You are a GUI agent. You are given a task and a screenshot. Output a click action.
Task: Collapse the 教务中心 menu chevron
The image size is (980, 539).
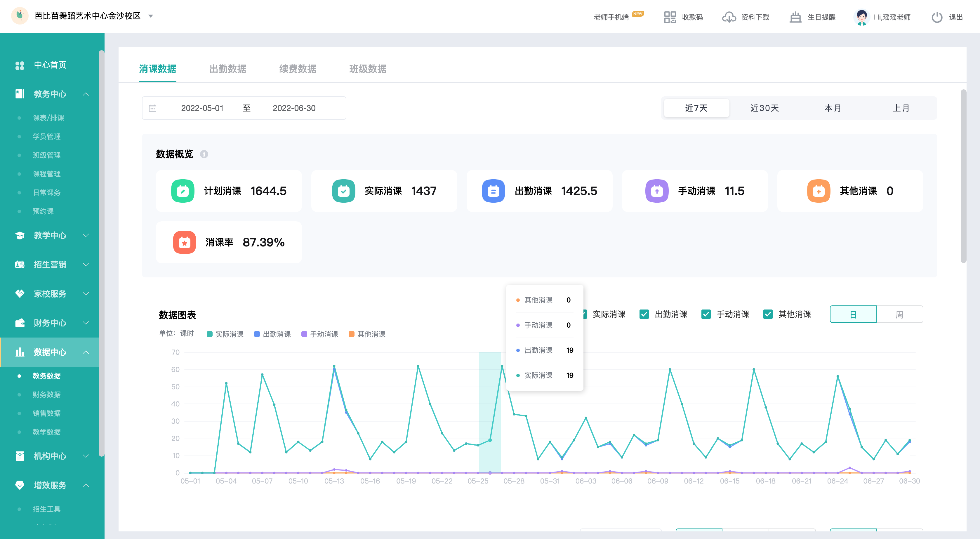click(x=86, y=94)
